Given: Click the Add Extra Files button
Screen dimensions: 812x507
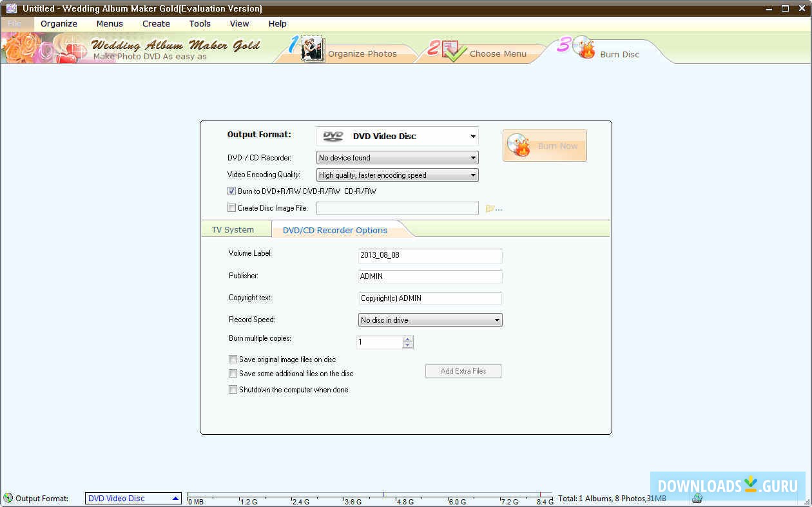Looking at the screenshot, I should pyautogui.click(x=463, y=371).
